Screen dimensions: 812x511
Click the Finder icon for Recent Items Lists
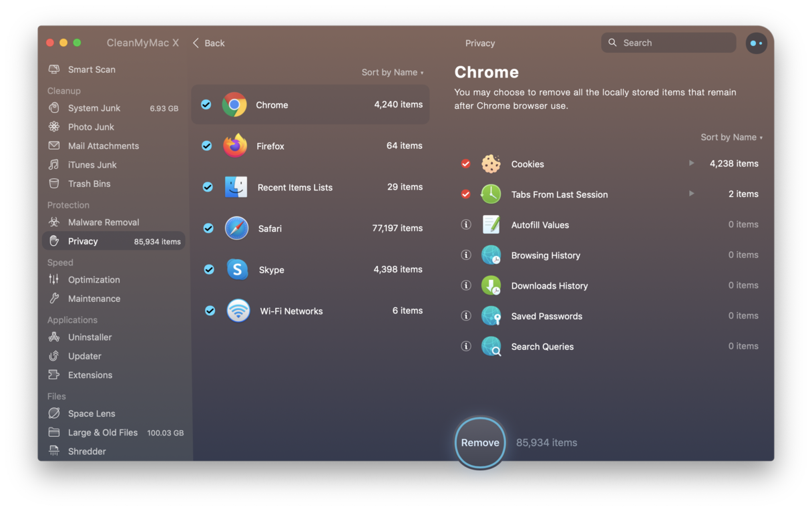236,187
